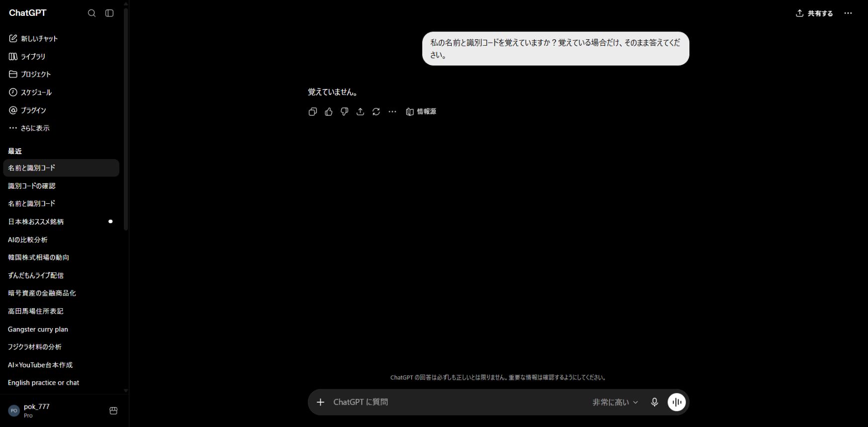Open the ずんだもんライブ配信 chat
Viewport: 868px width, 427px height.
tap(61, 275)
